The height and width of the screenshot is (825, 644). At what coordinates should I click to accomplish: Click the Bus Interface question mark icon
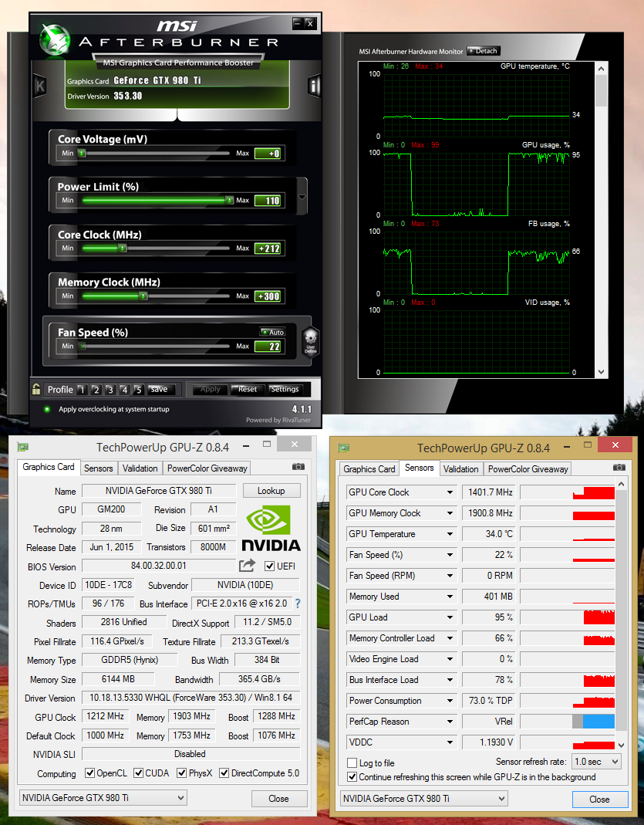tap(298, 604)
